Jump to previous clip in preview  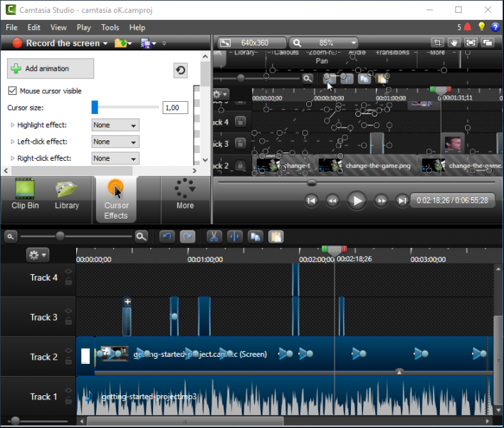tap(311, 201)
